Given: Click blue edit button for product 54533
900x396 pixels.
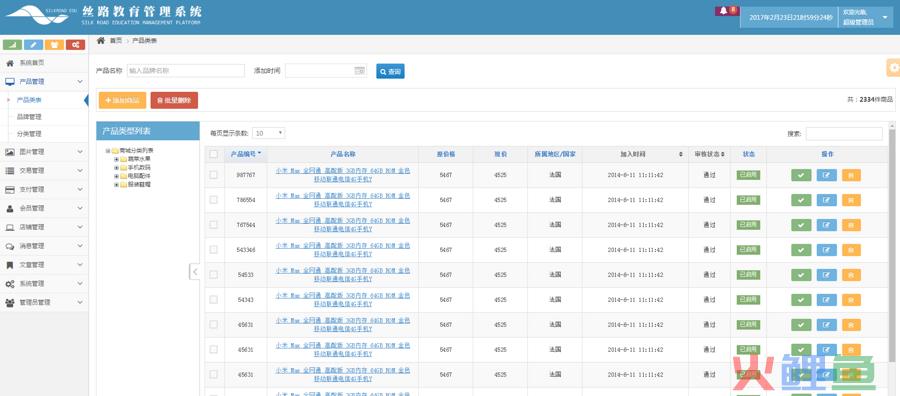Looking at the screenshot, I should click(x=827, y=275).
